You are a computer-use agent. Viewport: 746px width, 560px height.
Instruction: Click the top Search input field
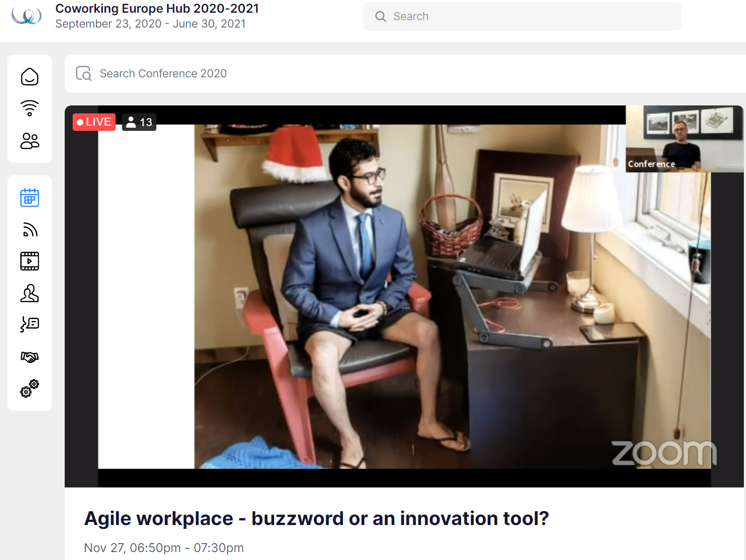(522, 16)
